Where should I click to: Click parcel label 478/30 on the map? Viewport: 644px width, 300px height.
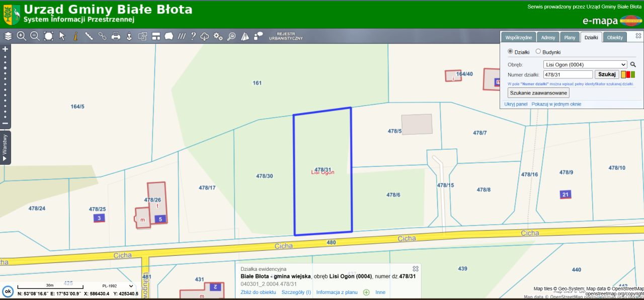(x=265, y=176)
